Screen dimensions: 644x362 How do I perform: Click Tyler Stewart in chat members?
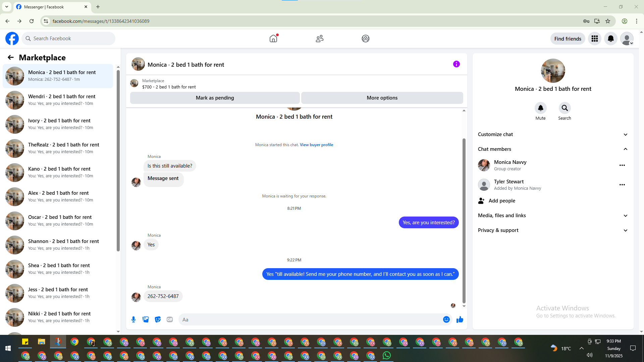(x=509, y=182)
